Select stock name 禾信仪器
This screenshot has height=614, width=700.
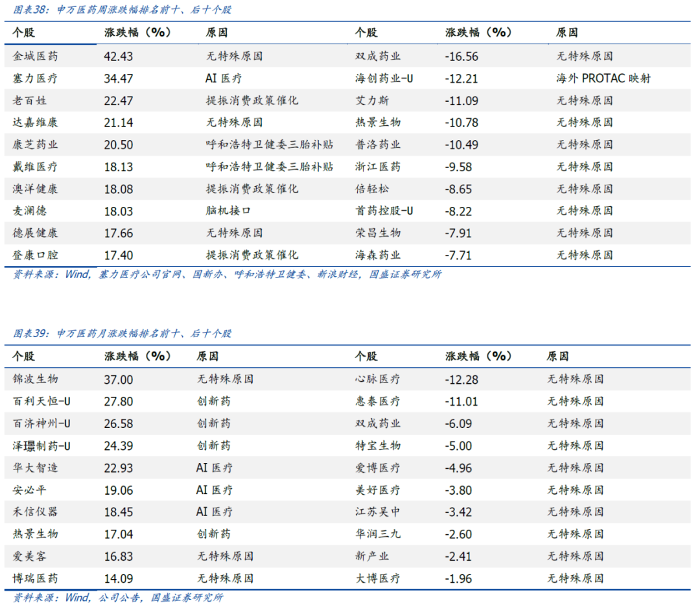(35, 512)
